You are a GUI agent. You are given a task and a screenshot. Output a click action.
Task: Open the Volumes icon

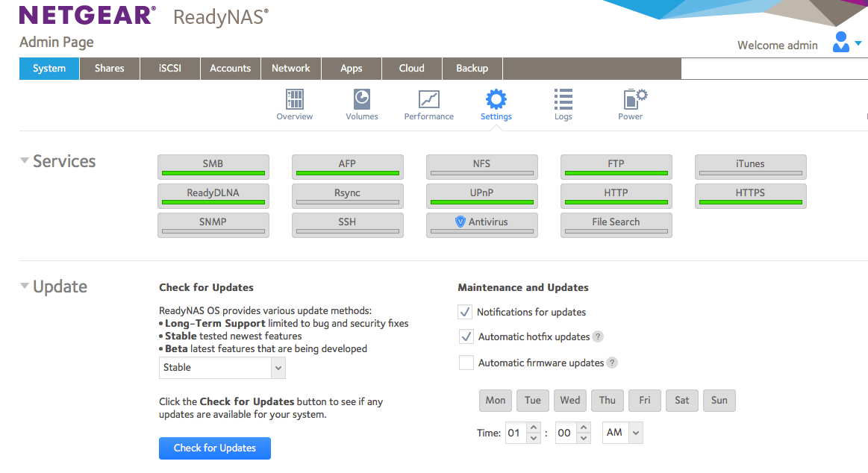point(362,99)
